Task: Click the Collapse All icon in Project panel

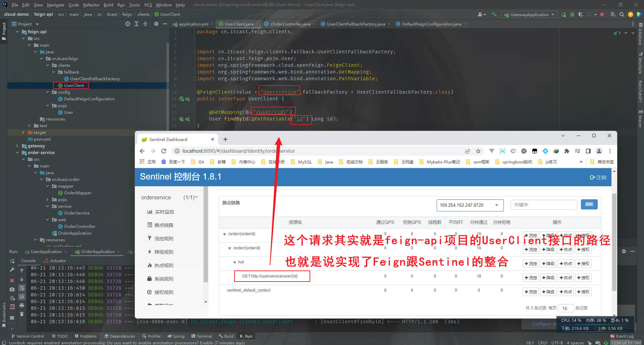Action: click(x=145, y=24)
